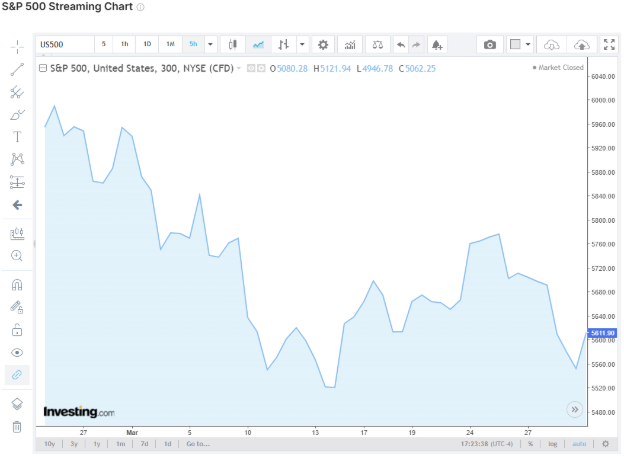Click the back arrow in left toolbar
624x456 pixels.
pyautogui.click(x=17, y=205)
